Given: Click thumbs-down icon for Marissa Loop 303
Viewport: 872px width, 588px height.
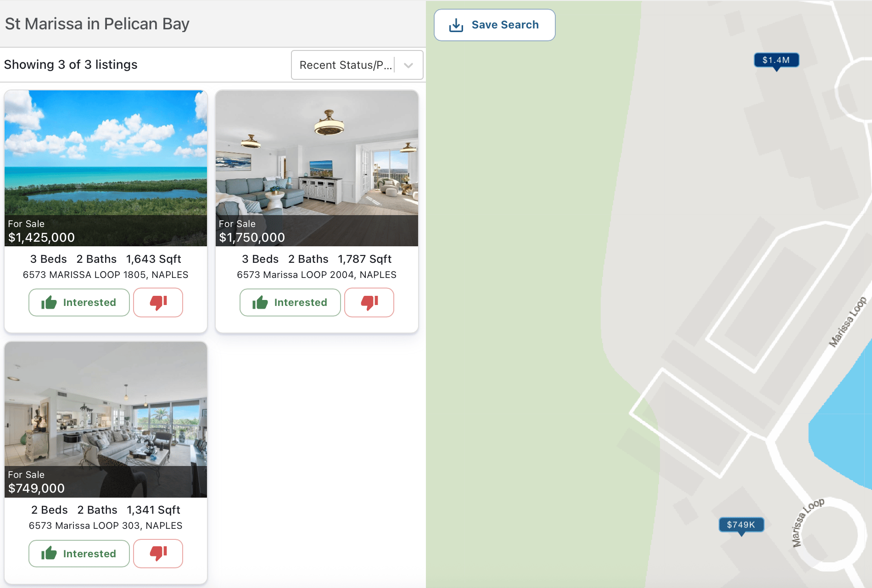Looking at the screenshot, I should click(158, 554).
